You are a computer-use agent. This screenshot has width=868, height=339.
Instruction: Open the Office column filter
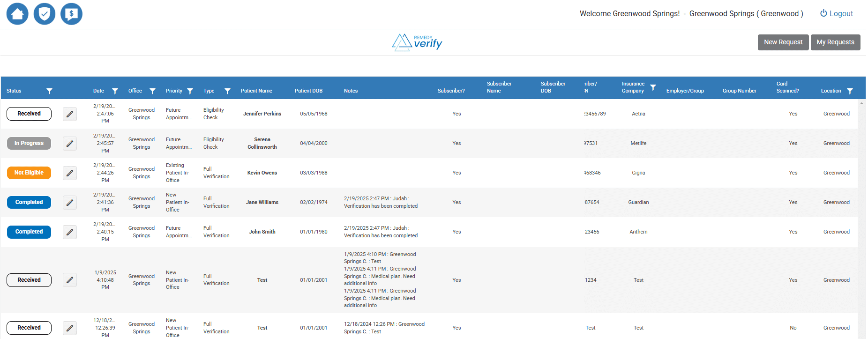[x=152, y=91]
